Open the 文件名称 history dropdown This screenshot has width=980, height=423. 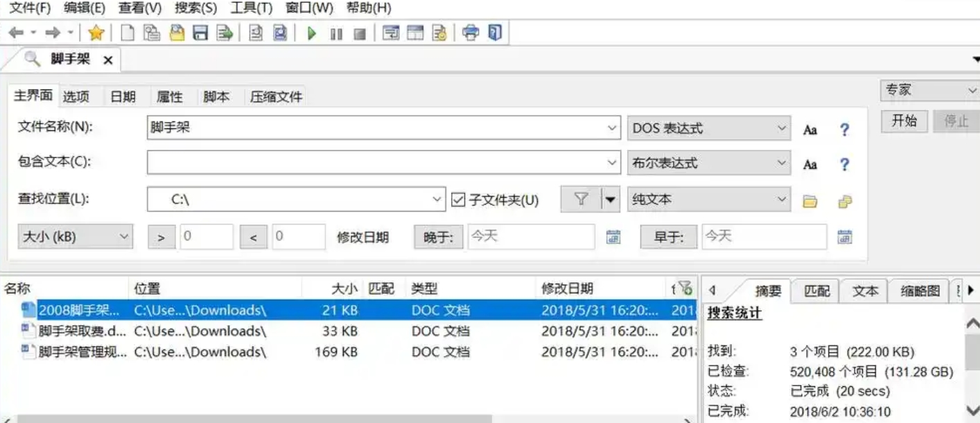click(612, 128)
